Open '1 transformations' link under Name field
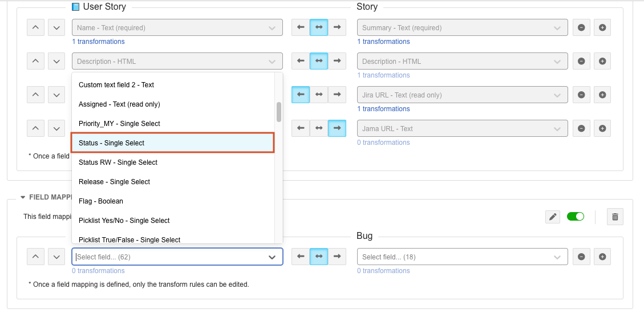 pyautogui.click(x=98, y=42)
